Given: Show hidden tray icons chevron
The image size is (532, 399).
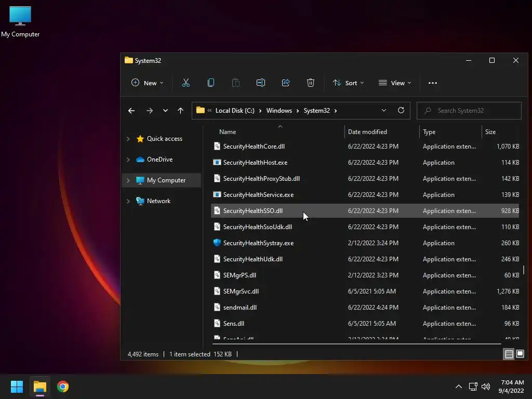Looking at the screenshot, I should coord(459,387).
